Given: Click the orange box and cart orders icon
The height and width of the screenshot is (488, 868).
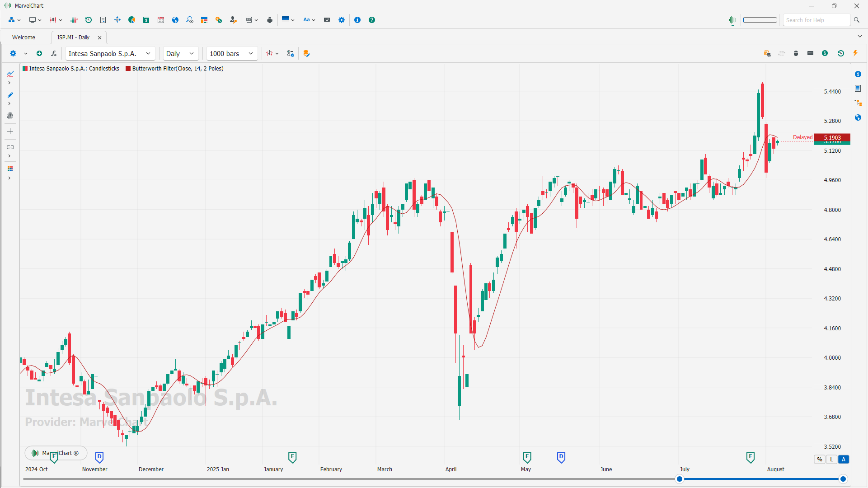Looking at the screenshot, I should [767, 53].
